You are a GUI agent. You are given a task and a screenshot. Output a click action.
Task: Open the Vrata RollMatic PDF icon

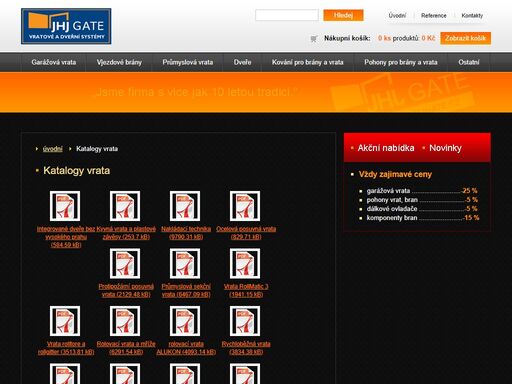tap(245, 263)
